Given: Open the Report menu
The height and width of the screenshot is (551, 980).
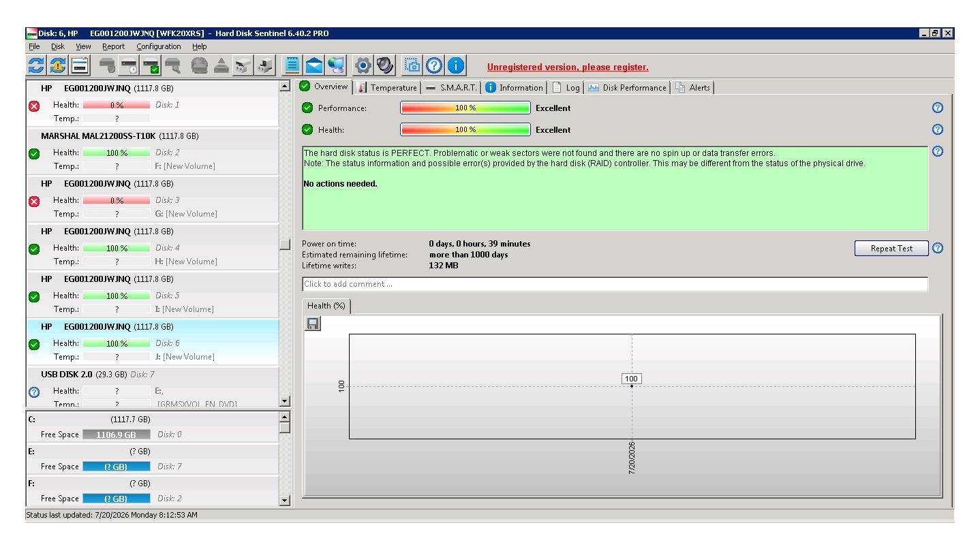Looking at the screenshot, I should 114,46.
